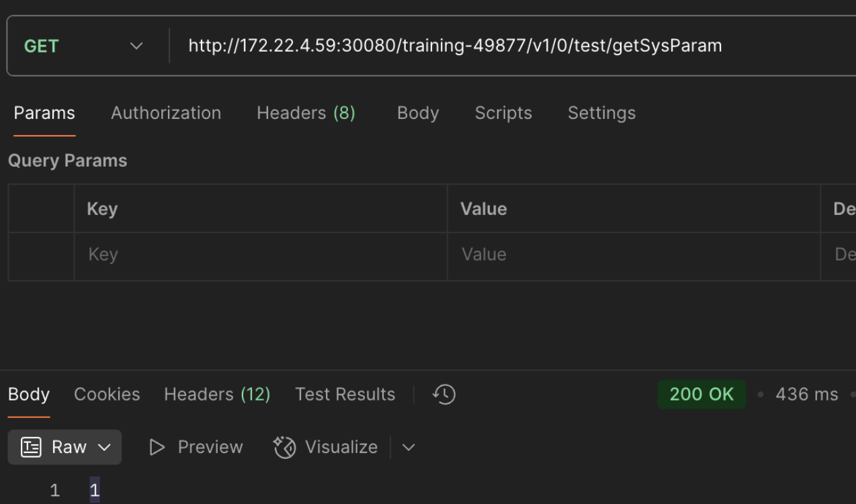
Task: Click the Raw format icon
Action: tap(31, 448)
